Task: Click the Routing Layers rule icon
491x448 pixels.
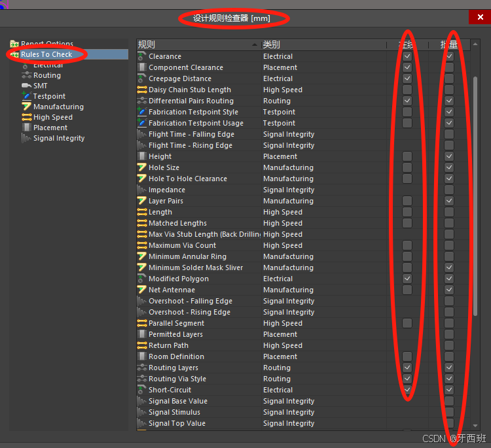Action: point(142,368)
